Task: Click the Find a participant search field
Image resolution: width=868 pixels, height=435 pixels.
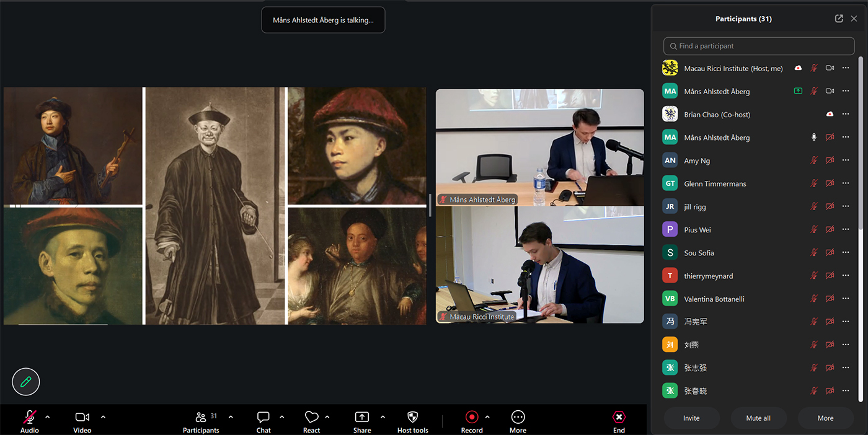Action: click(x=759, y=46)
